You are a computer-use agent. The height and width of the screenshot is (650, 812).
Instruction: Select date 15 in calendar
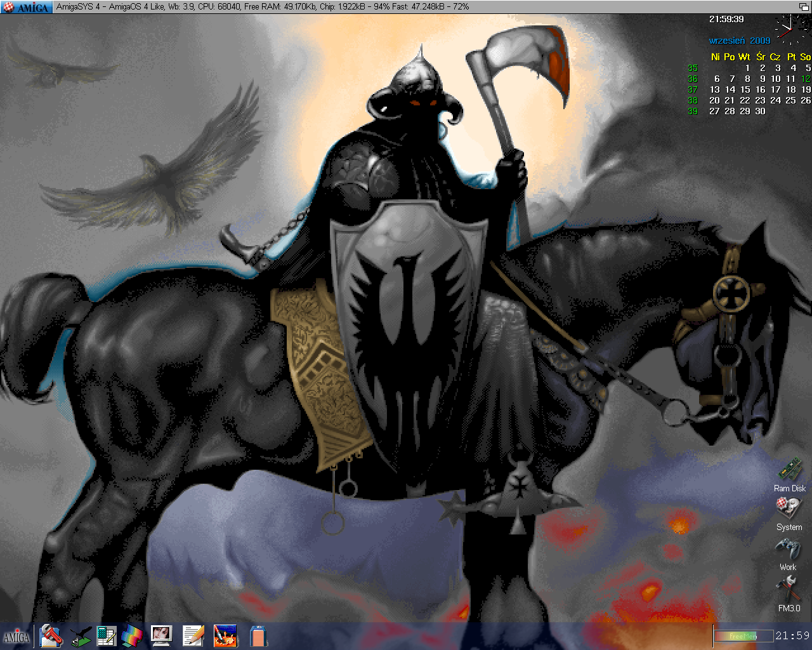745,90
